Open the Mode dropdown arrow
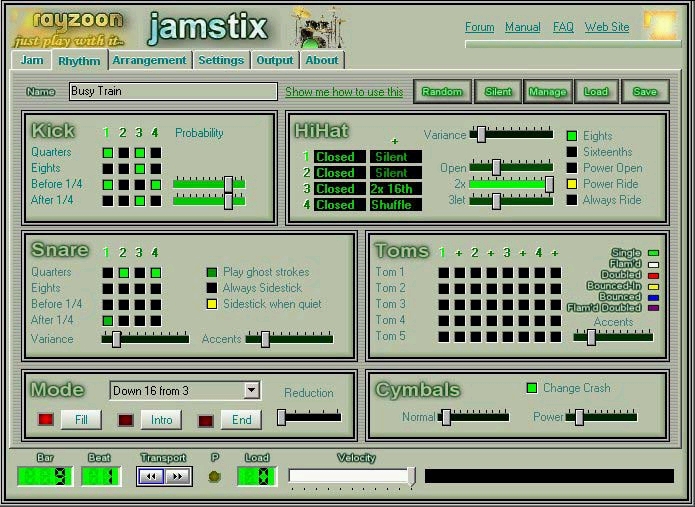Screen dimensions: 695x507 click(x=251, y=390)
